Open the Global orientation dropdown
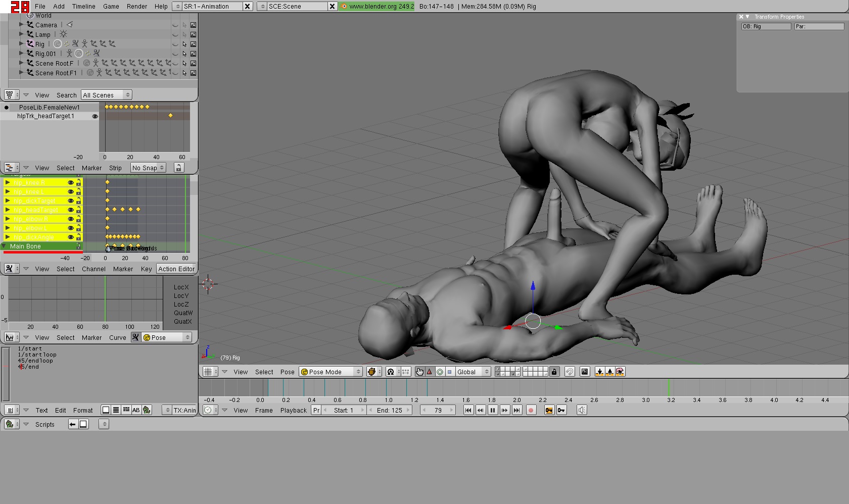This screenshot has height=504, width=849. (473, 372)
